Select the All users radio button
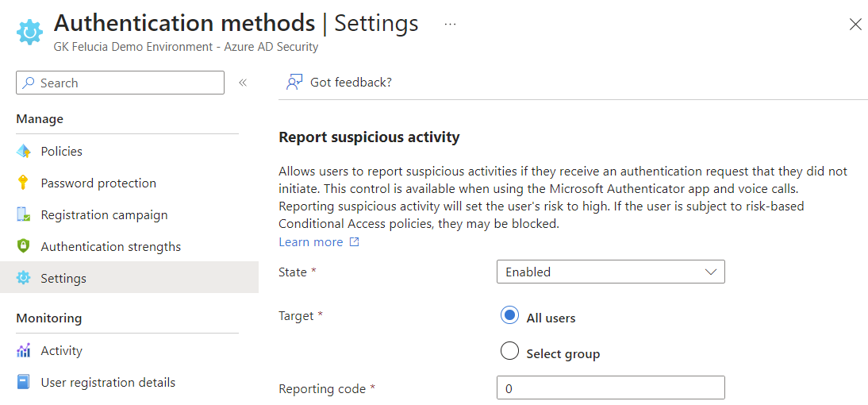 (x=509, y=315)
